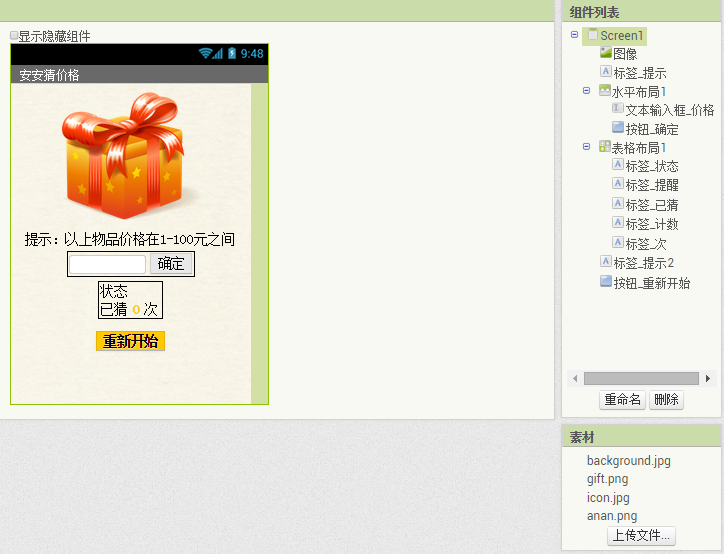Click the component list horizontal scrollbar thumb

click(x=641, y=379)
